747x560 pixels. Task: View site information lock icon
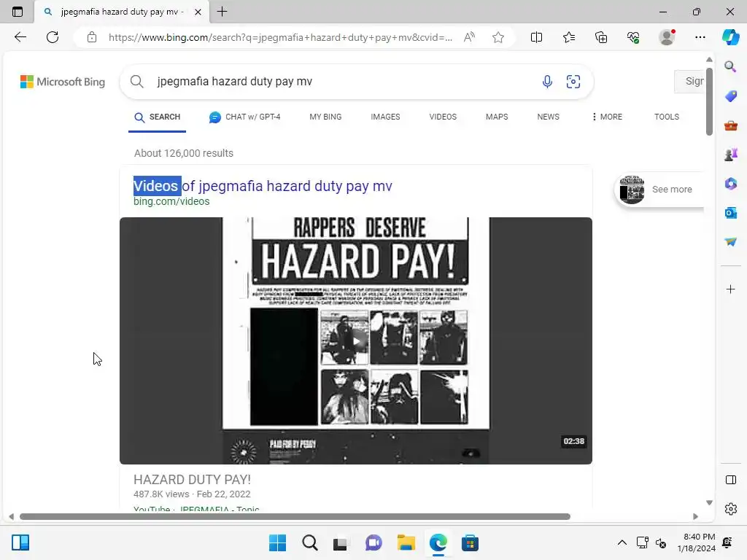[x=92, y=37]
